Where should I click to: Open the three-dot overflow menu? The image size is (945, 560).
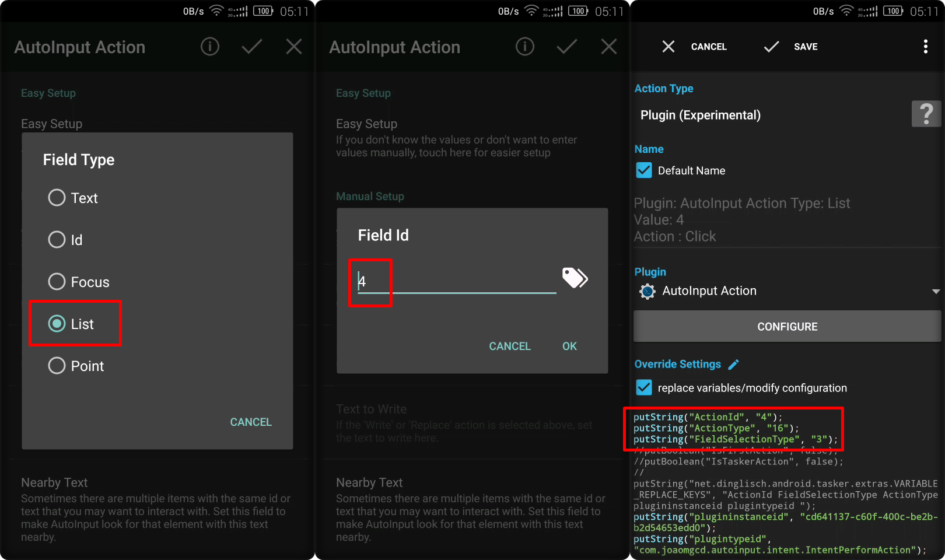pyautogui.click(x=925, y=47)
